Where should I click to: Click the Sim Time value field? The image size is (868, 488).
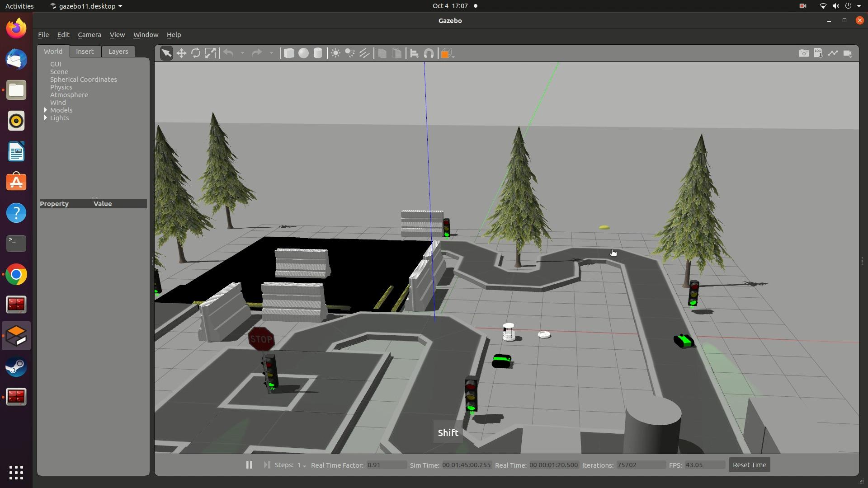click(467, 465)
